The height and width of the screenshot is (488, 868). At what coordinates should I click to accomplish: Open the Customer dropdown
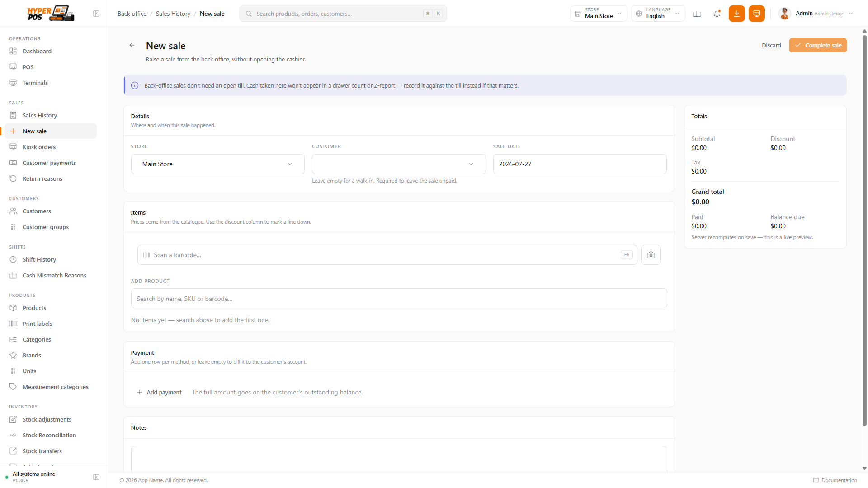coord(399,164)
